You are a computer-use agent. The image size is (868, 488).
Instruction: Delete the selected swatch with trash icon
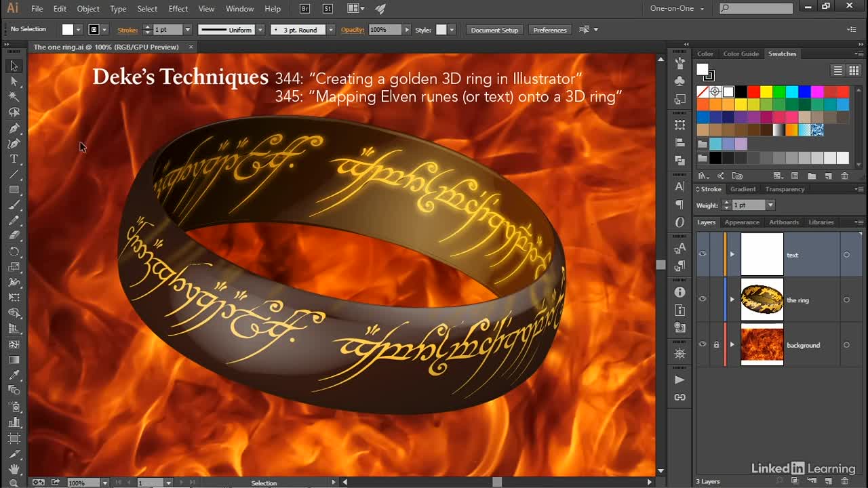pyautogui.click(x=844, y=176)
